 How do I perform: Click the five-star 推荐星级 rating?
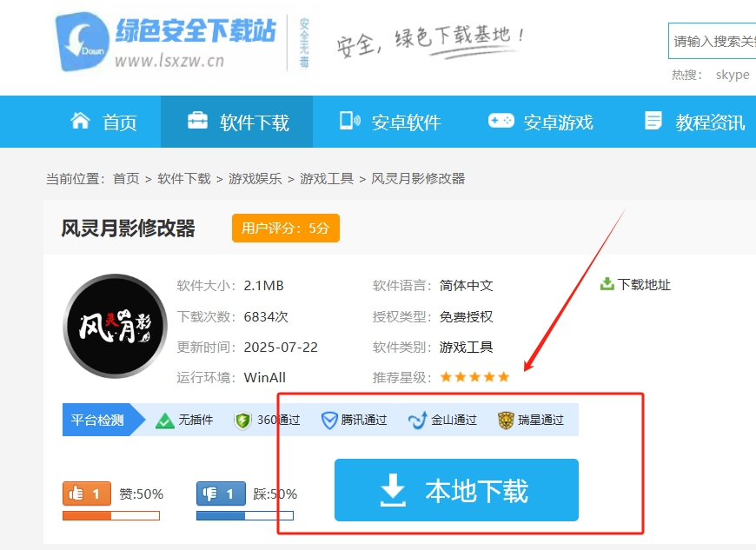click(474, 377)
